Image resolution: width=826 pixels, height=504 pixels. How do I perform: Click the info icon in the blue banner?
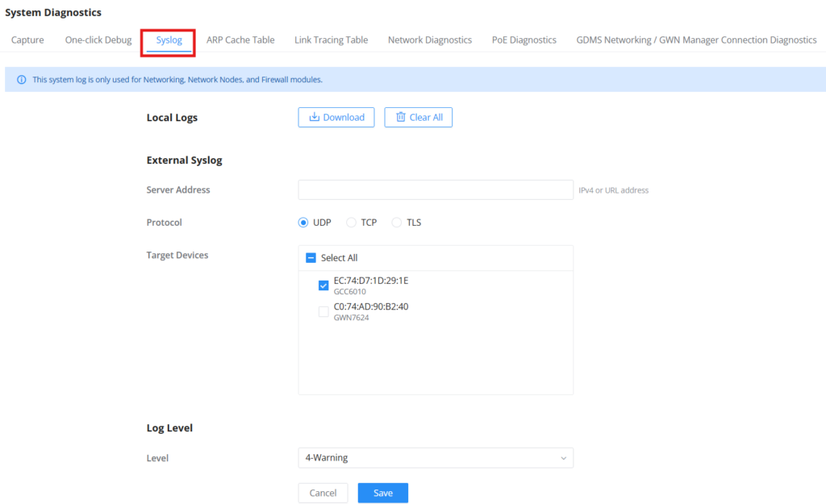[x=22, y=80]
